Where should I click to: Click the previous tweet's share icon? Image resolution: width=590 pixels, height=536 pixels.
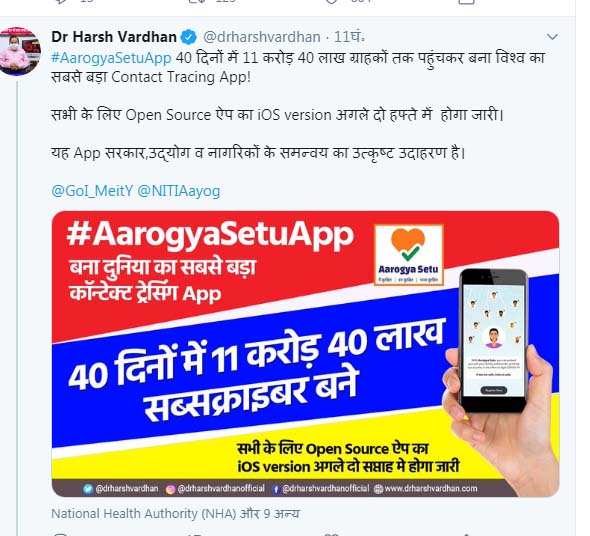click(466, 2)
